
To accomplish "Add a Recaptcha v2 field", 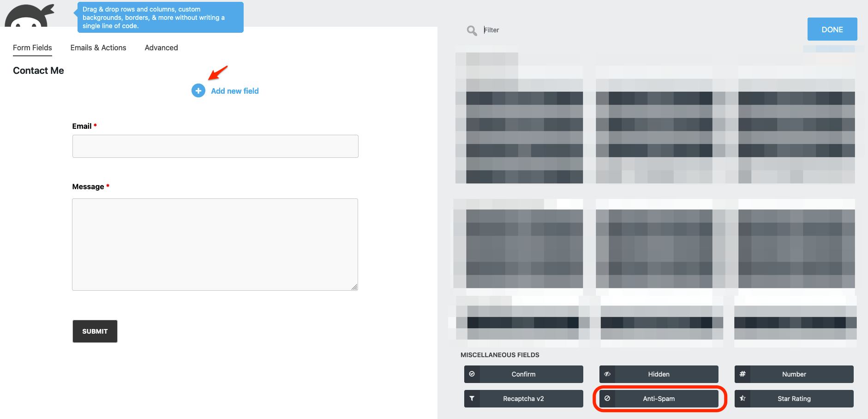I will [524, 399].
